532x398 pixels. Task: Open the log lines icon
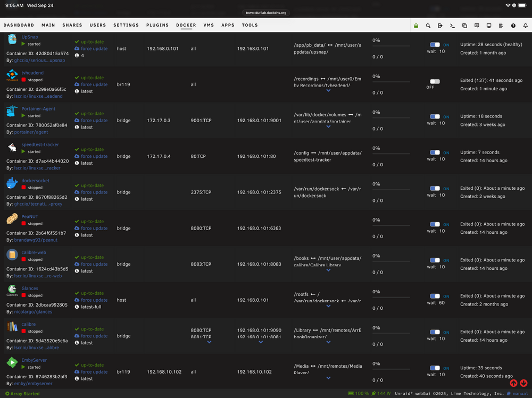pos(501,26)
